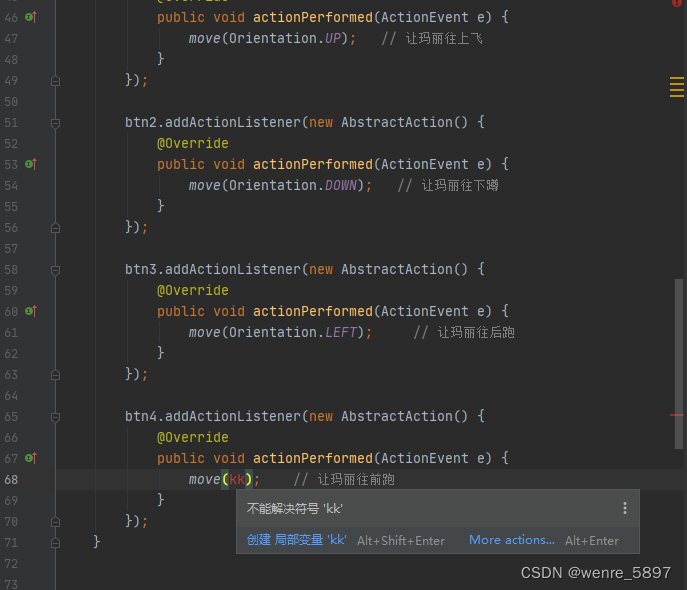
Task: Click the vertical scrollbar thumb
Action: 679,364
